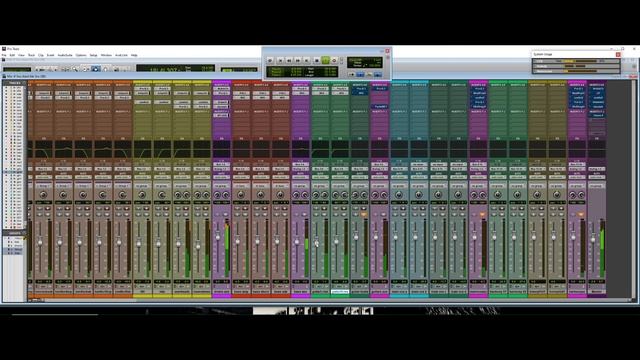
Task: Click the highlighted track name at the strip bottom
Action: pyautogui.click(x=340, y=292)
